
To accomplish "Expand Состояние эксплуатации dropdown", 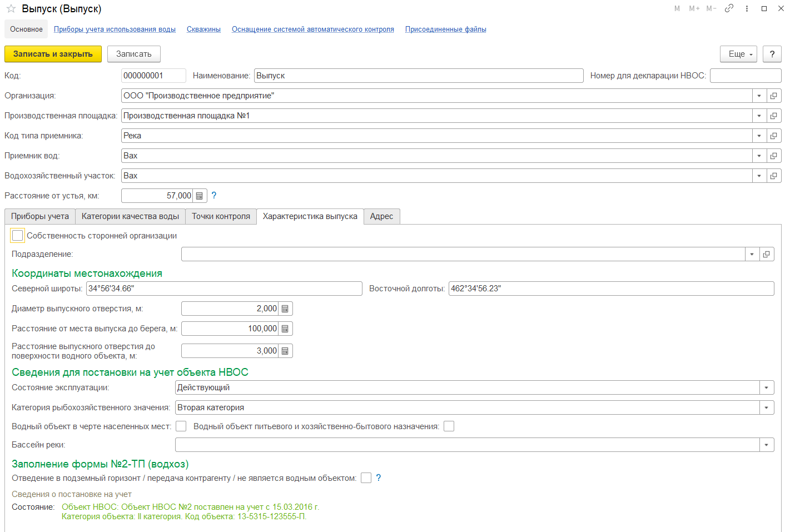I will point(767,387).
